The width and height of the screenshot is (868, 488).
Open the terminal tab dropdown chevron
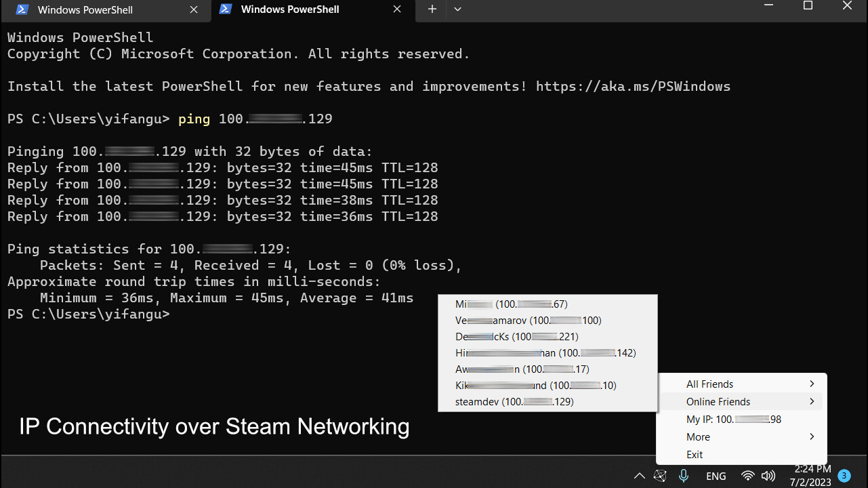coord(457,9)
